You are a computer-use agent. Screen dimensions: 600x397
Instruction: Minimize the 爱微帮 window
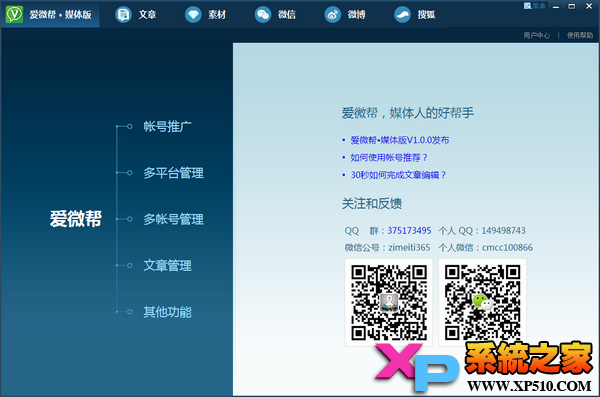point(556,6)
